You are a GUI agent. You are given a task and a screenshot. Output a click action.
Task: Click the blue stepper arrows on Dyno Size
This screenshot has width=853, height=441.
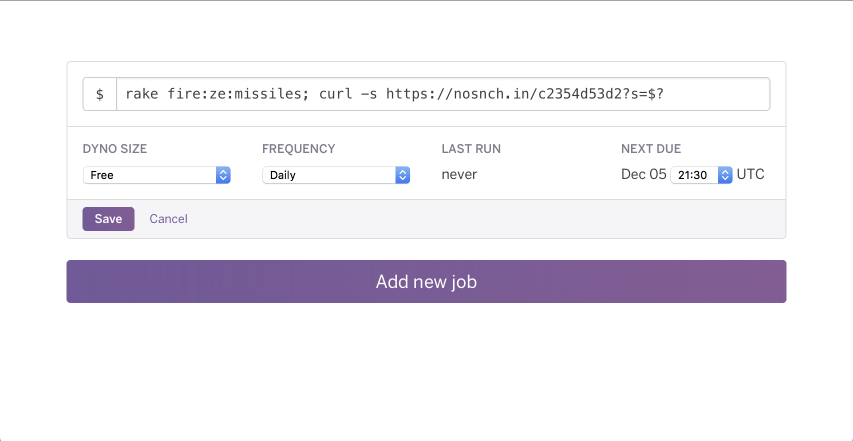pyautogui.click(x=223, y=175)
